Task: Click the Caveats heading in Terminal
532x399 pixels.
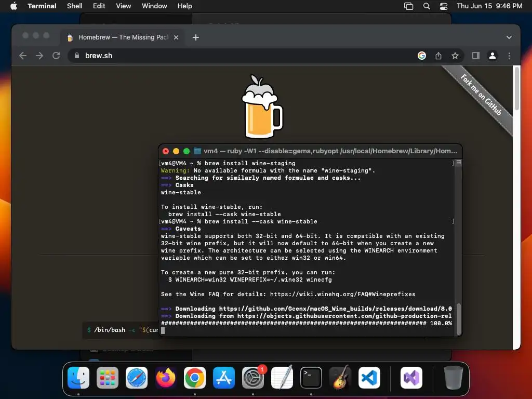Action: pyautogui.click(x=188, y=229)
